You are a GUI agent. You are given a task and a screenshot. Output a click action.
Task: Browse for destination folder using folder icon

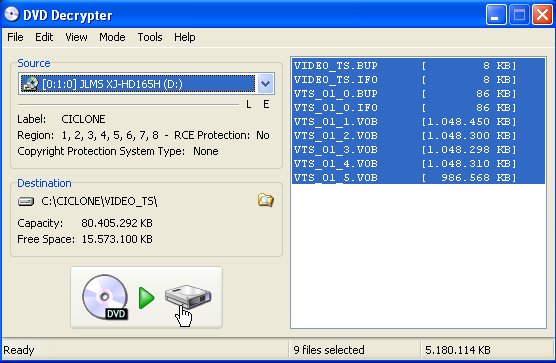coord(266,200)
